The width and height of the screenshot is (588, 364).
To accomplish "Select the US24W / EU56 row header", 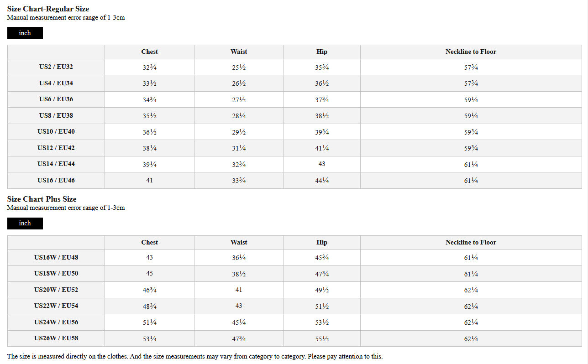I will coord(56,322).
